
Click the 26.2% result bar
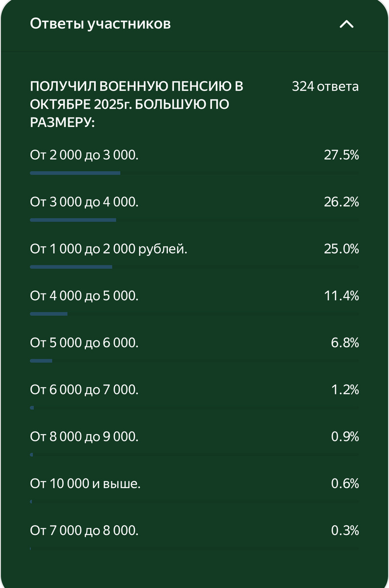(x=73, y=220)
